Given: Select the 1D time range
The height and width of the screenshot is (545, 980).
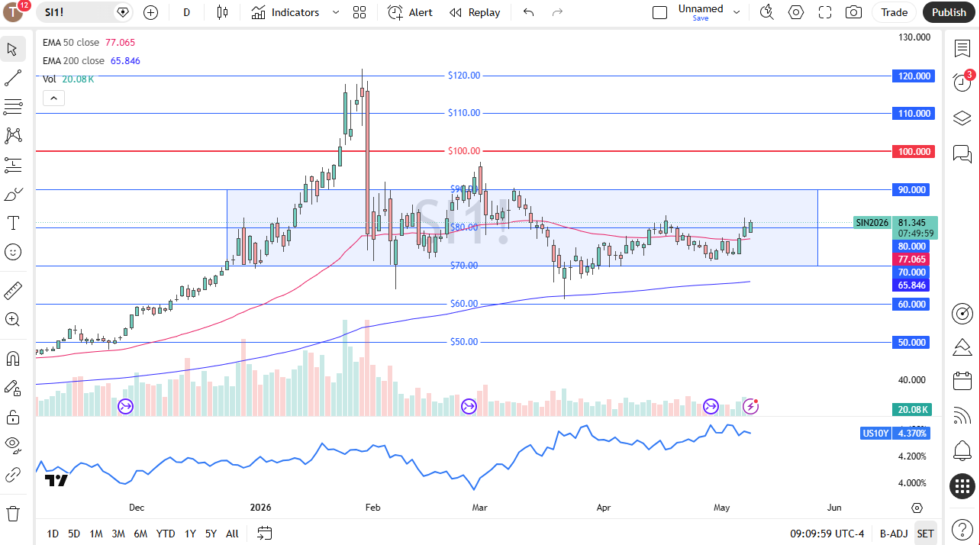Looking at the screenshot, I should point(53,534).
